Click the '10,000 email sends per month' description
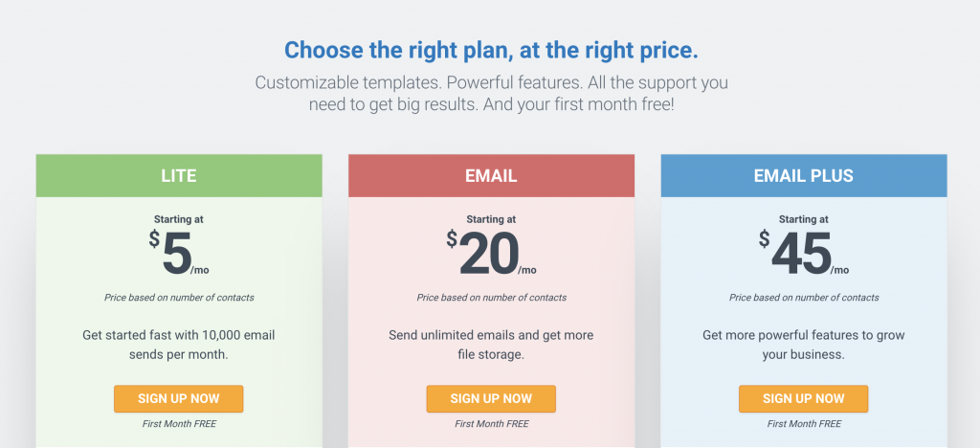The image size is (980, 448). [179, 345]
